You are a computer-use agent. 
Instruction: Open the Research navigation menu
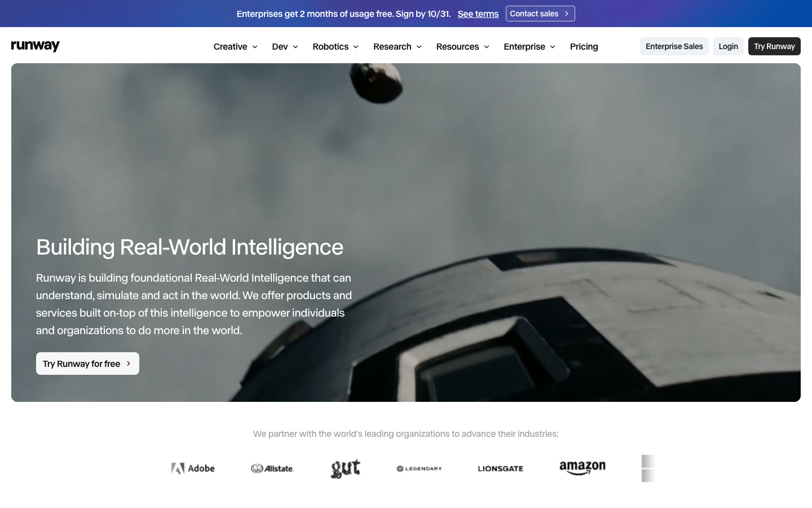pyautogui.click(x=398, y=46)
